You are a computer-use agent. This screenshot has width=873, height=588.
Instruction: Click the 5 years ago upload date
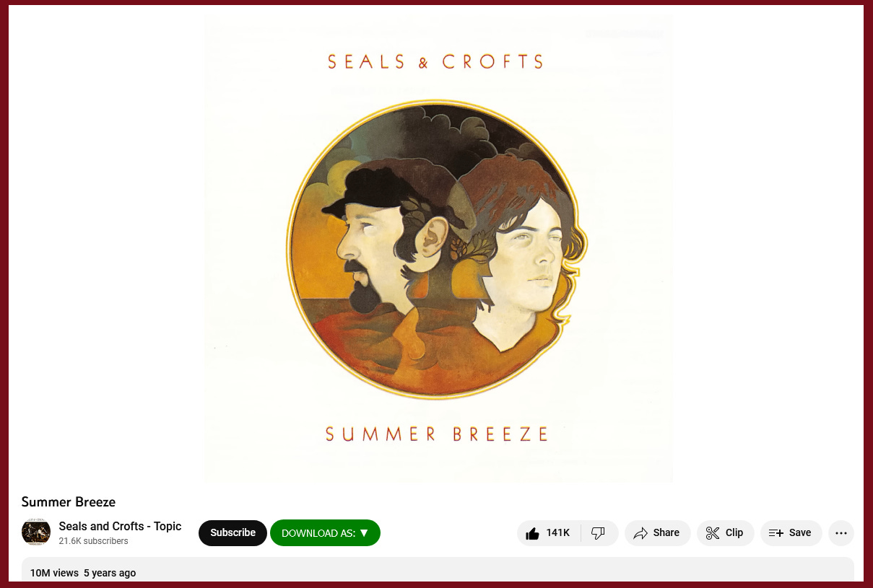coord(110,573)
